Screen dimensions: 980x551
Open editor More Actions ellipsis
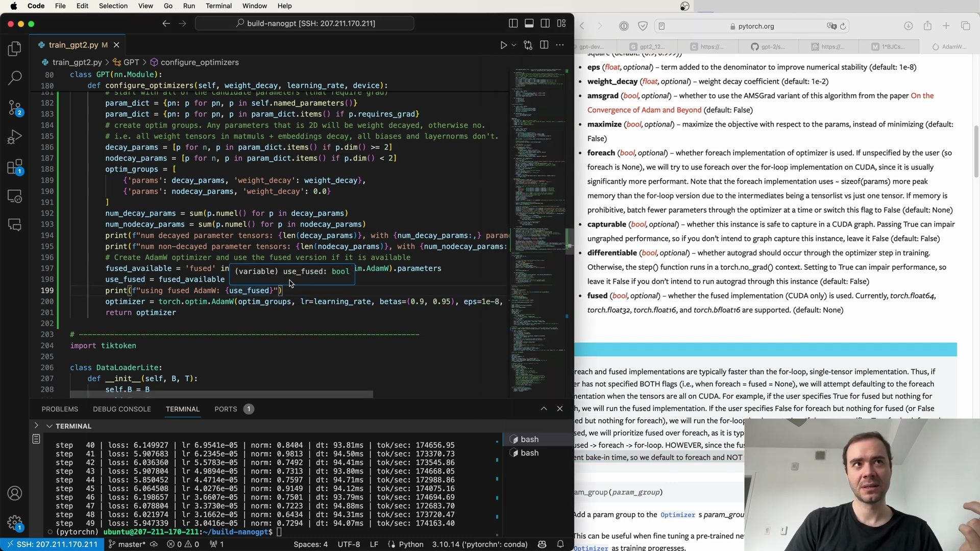click(x=560, y=45)
